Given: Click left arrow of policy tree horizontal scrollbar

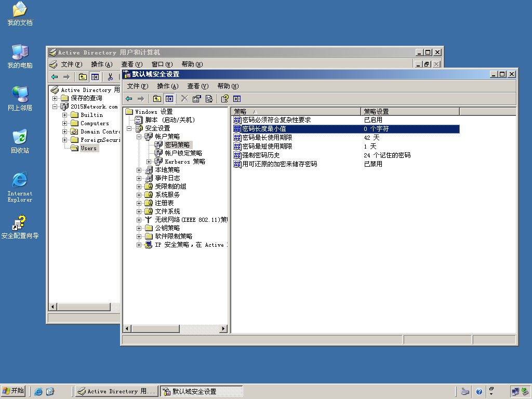Looking at the screenshot, I should (127, 328).
